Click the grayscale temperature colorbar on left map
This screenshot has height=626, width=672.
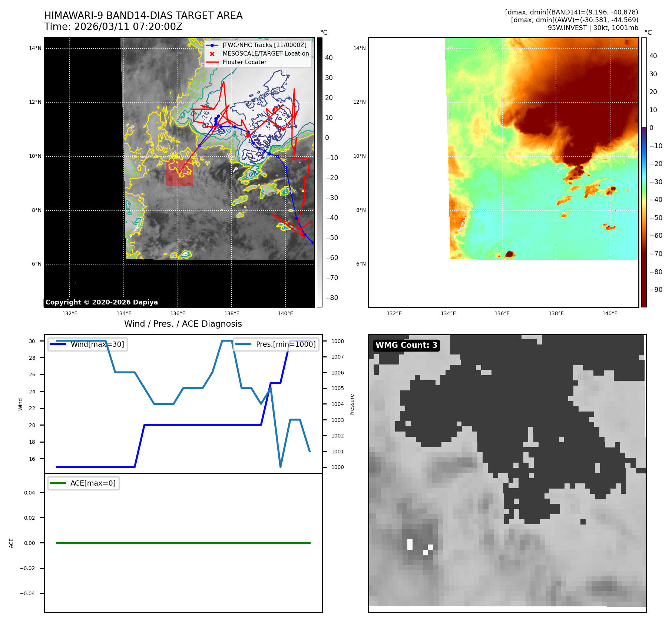click(x=320, y=172)
